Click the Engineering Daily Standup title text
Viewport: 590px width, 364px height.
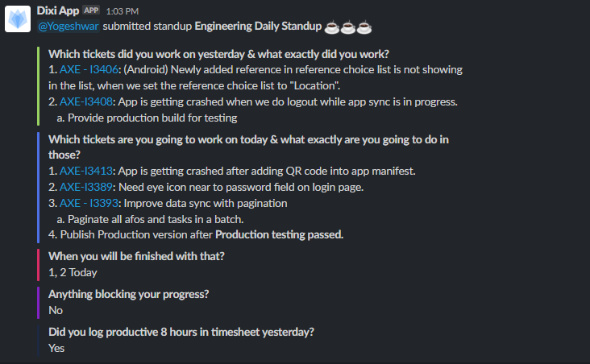coord(258,27)
